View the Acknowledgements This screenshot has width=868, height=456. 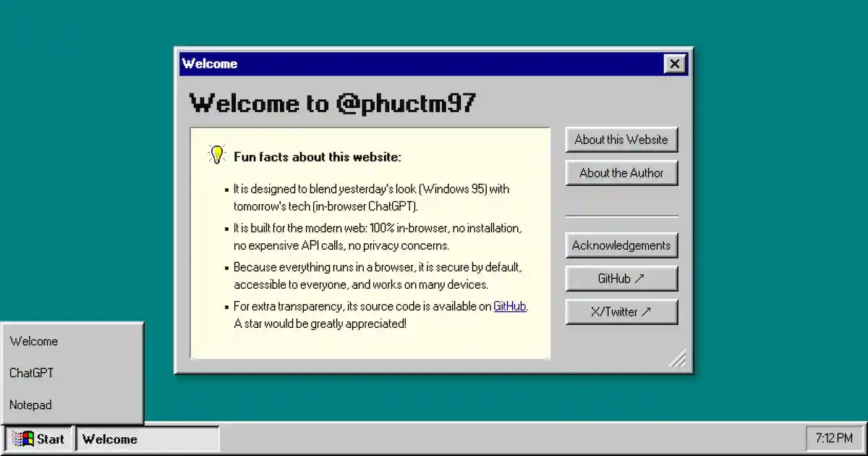pyautogui.click(x=621, y=245)
